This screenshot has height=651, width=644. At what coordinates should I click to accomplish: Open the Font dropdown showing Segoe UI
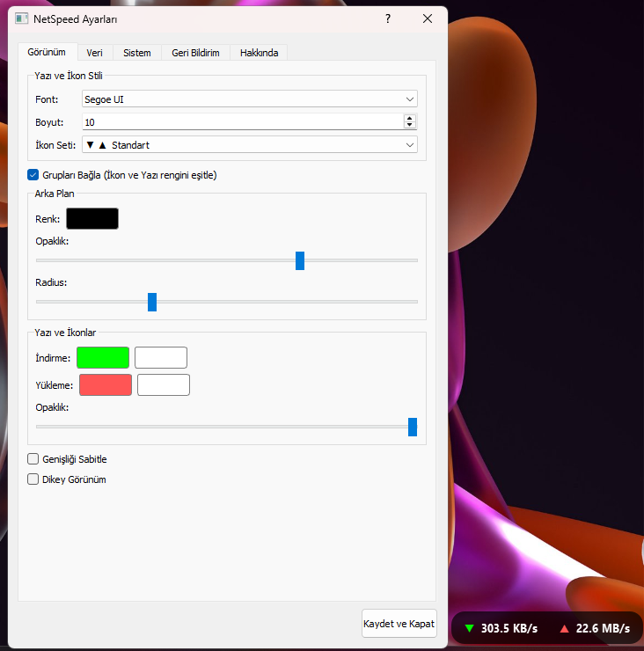(250, 99)
